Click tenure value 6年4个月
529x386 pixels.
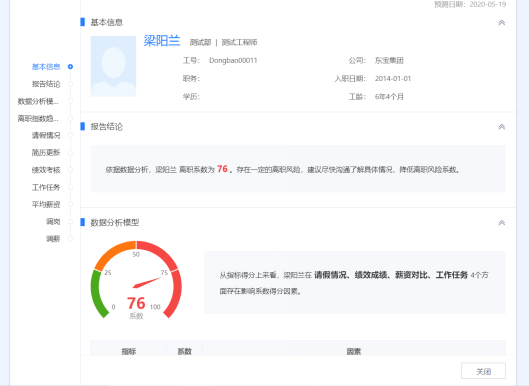click(389, 97)
